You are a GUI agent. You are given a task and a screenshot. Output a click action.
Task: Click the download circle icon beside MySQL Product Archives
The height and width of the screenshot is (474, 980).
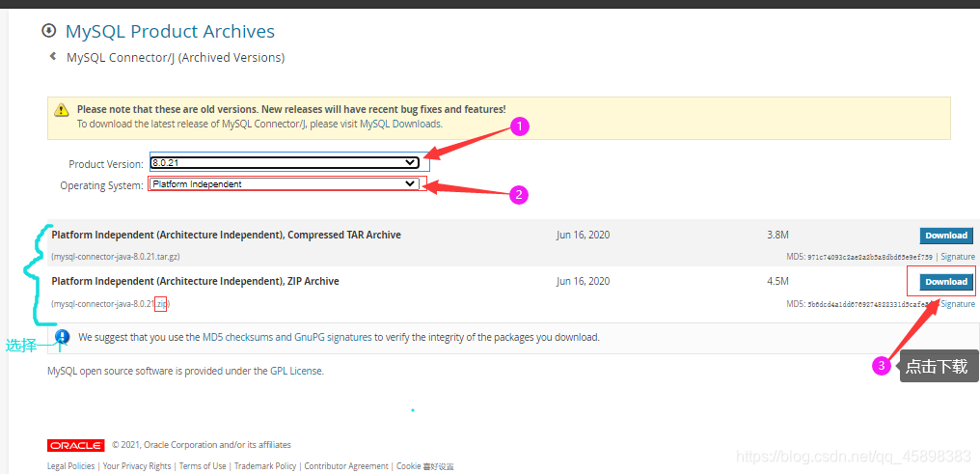coord(48,30)
